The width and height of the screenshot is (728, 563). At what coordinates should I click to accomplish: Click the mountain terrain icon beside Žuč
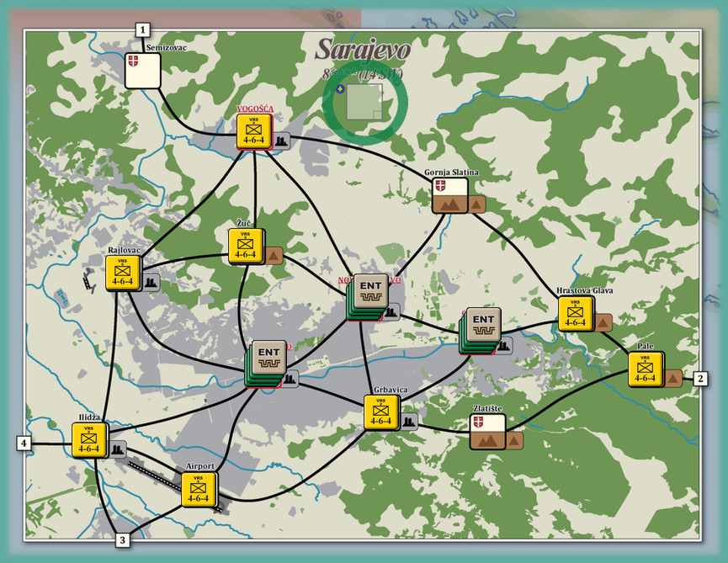pyautogui.click(x=274, y=255)
